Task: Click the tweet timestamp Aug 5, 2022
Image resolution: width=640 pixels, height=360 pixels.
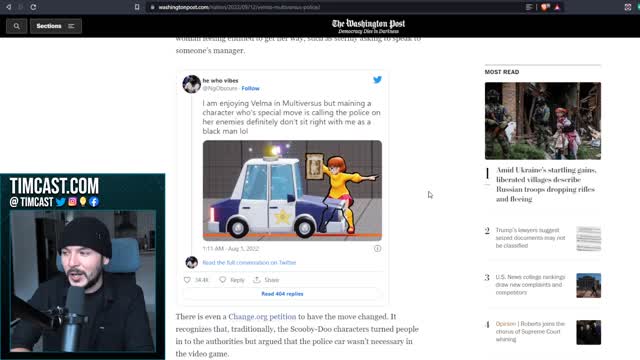Action: [231, 249]
